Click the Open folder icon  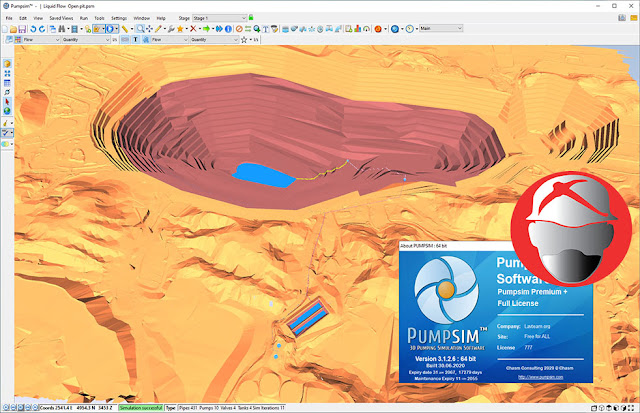(x=13, y=29)
